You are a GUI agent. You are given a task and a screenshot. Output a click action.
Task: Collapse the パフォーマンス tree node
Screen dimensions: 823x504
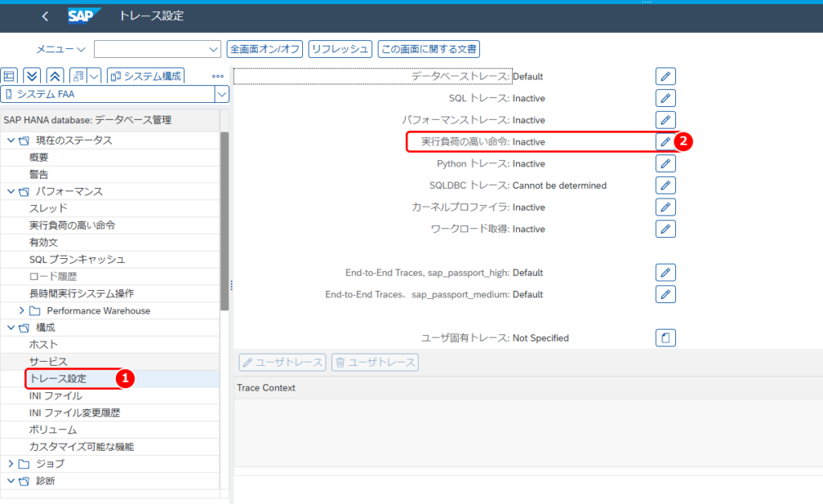10,191
